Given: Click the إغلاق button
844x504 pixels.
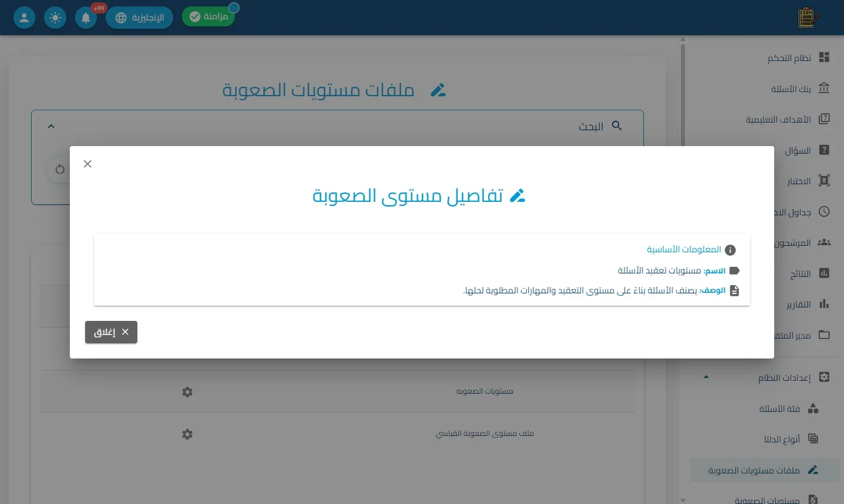Looking at the screenshot, I should click(x=111, y=332).
